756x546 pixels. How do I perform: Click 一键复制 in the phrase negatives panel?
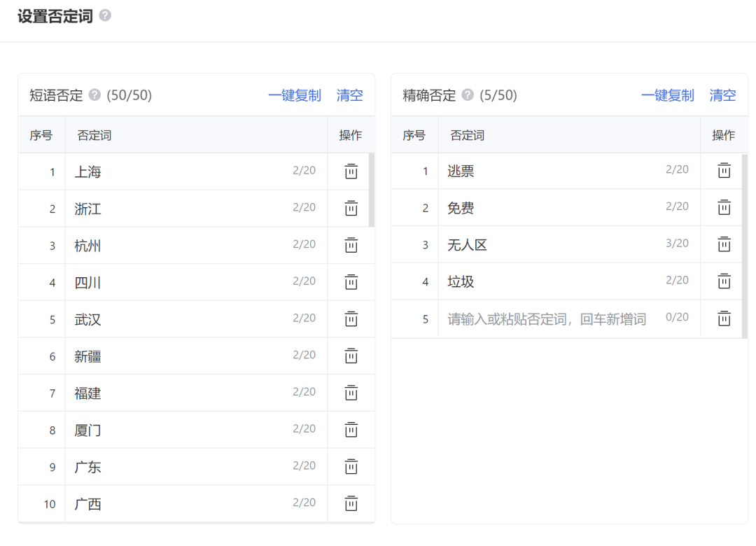pyautogui.click(x=295, y=95)
